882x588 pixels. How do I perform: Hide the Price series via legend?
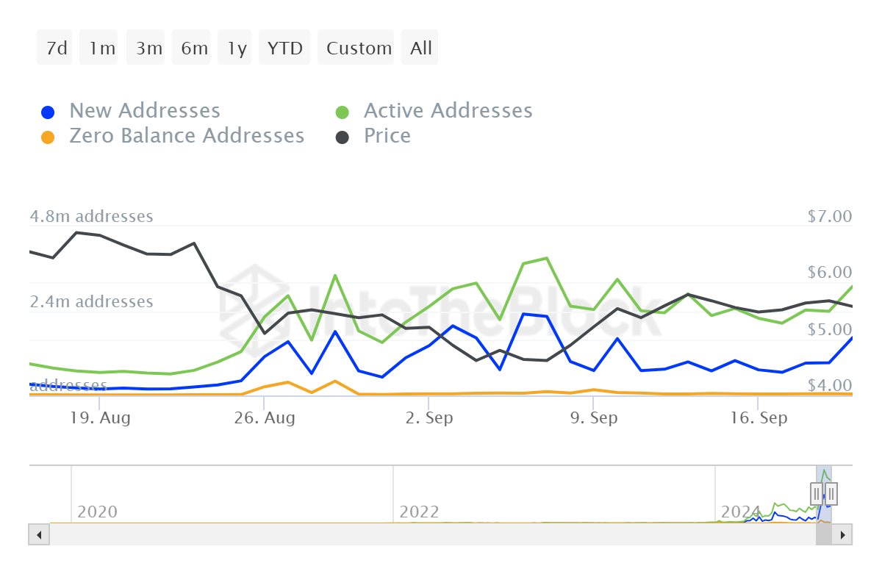click(x=387, y=136)
